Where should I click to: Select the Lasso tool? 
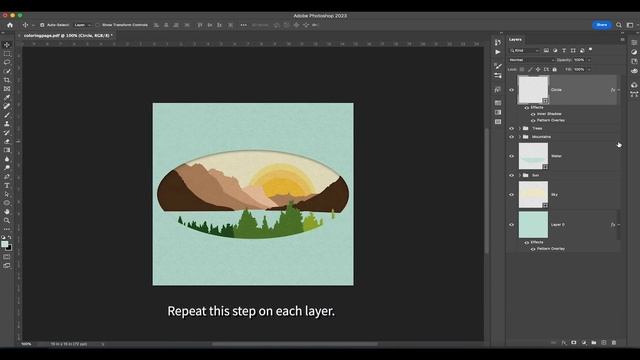click(x=7, y=62)
